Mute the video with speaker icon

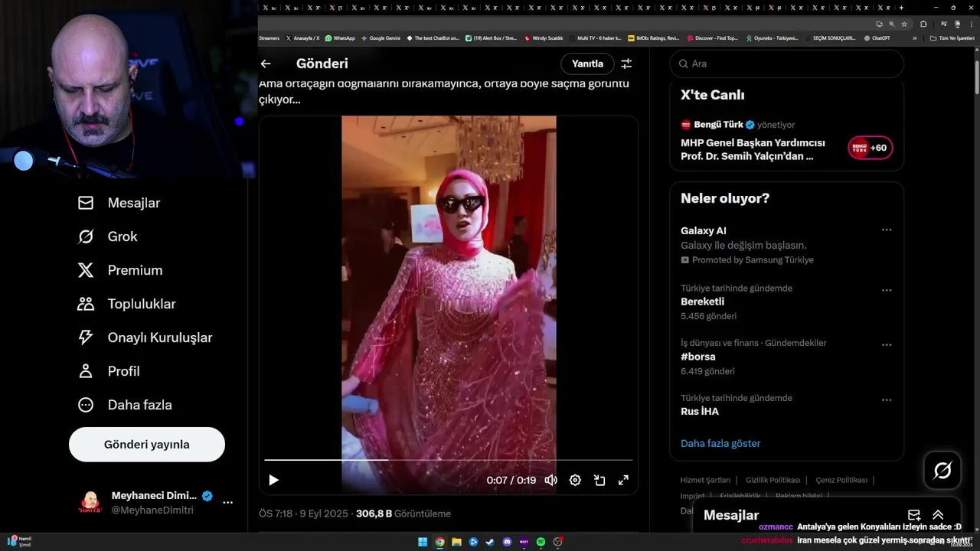coord(550,480)
